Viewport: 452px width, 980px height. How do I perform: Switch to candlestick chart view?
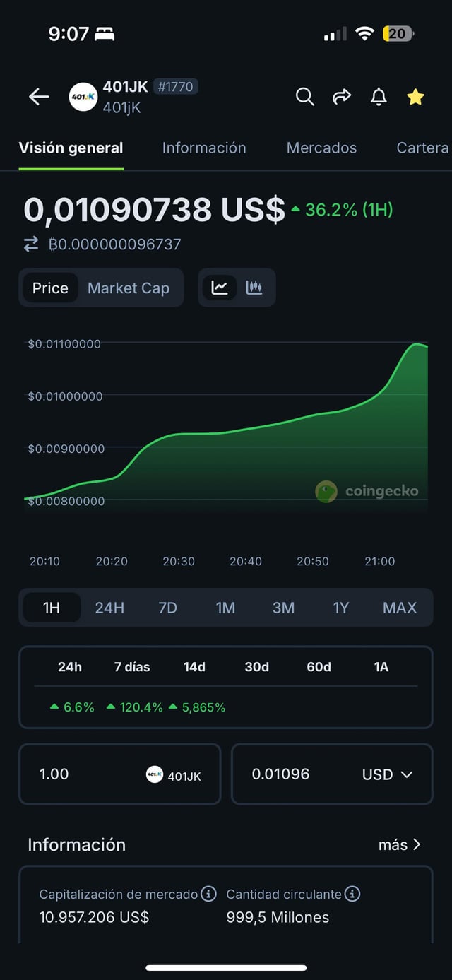click(x=254, y=288)
